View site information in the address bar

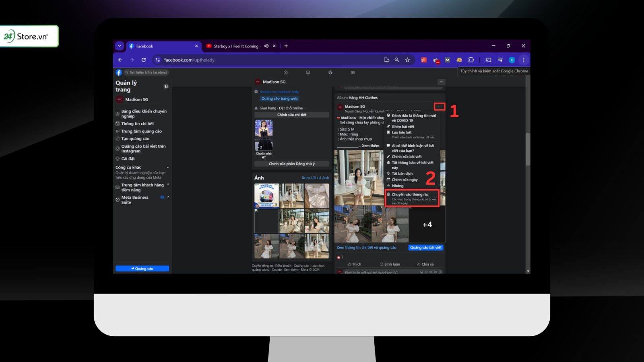[157, 60]
